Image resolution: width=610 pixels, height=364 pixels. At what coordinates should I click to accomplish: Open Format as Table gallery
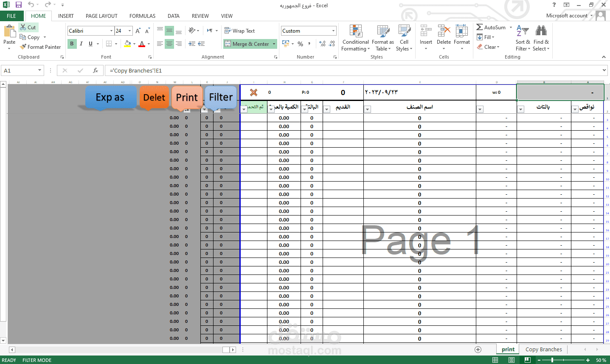(x=382, y=38)
